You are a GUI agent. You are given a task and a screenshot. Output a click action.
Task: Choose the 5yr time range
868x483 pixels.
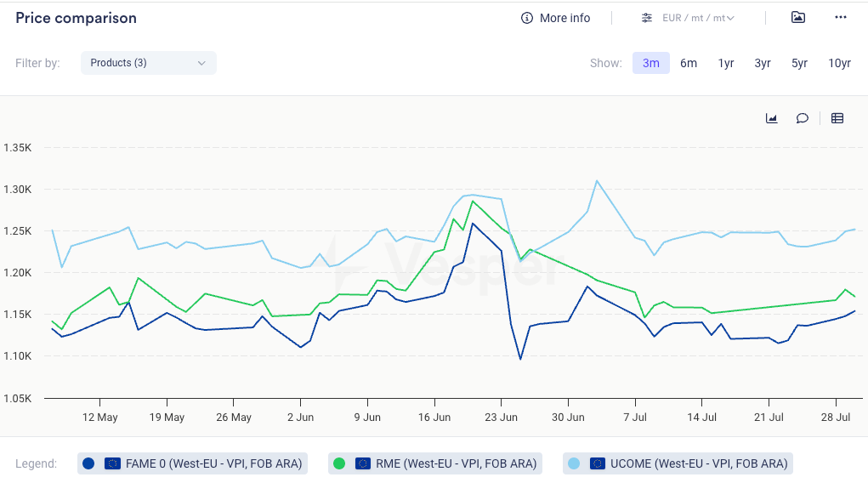pos(799,63)
